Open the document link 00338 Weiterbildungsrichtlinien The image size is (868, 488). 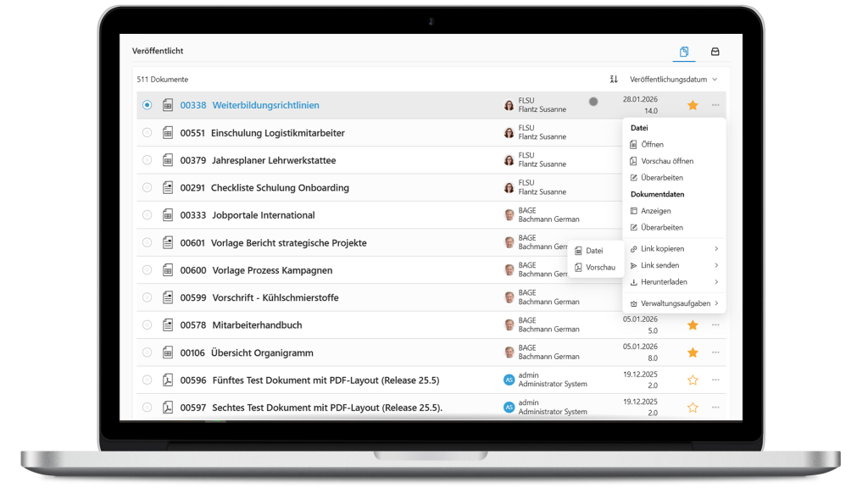[265, 105]
